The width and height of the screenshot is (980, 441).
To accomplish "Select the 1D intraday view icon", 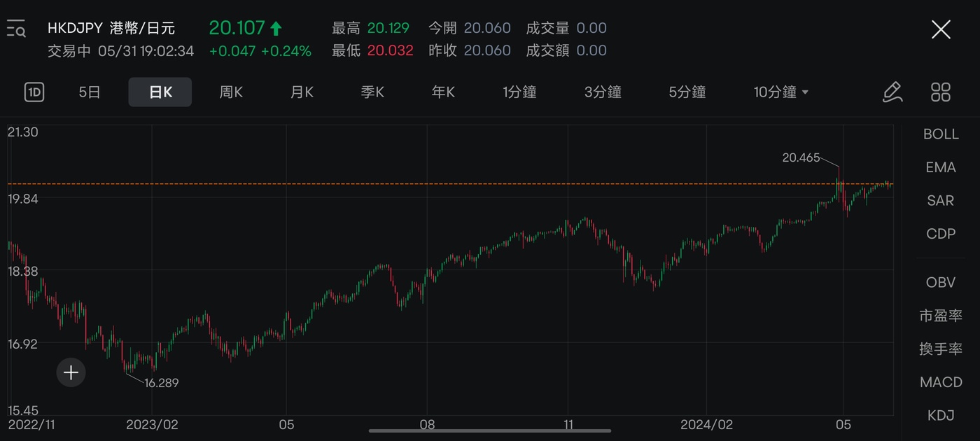I will tap(34, 92).
